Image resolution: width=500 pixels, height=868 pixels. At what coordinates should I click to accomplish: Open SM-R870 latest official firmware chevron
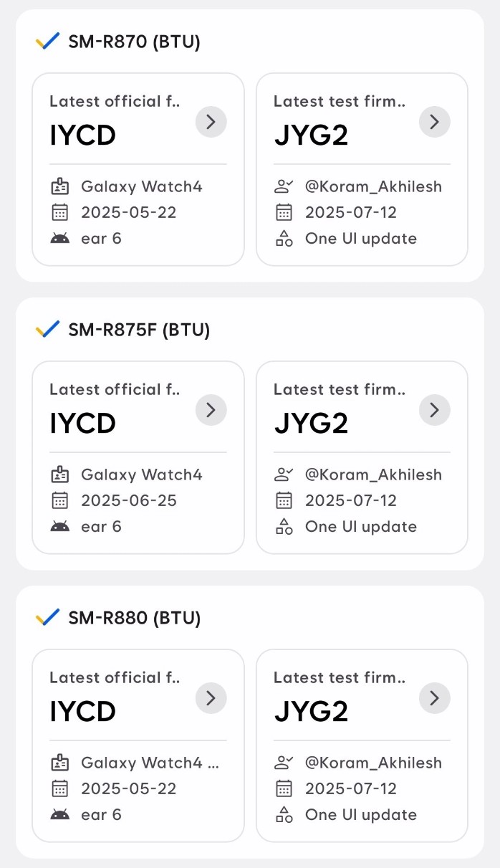coord(211,122)
